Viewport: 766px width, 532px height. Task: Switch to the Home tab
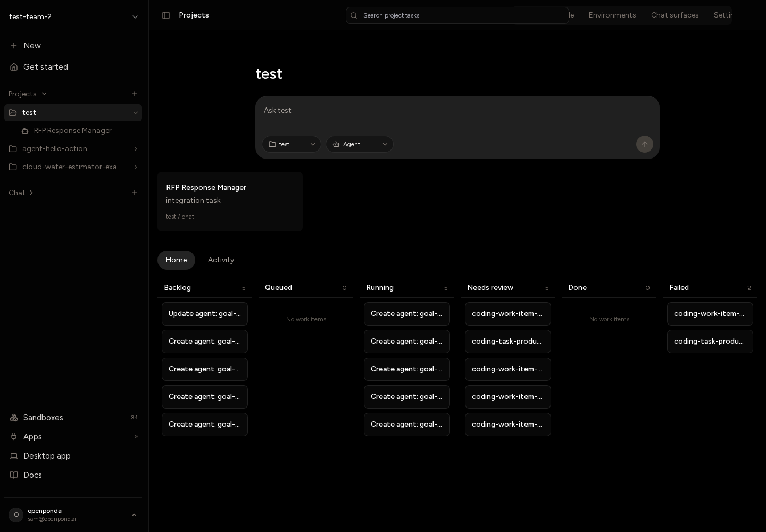tap(176, 260)
